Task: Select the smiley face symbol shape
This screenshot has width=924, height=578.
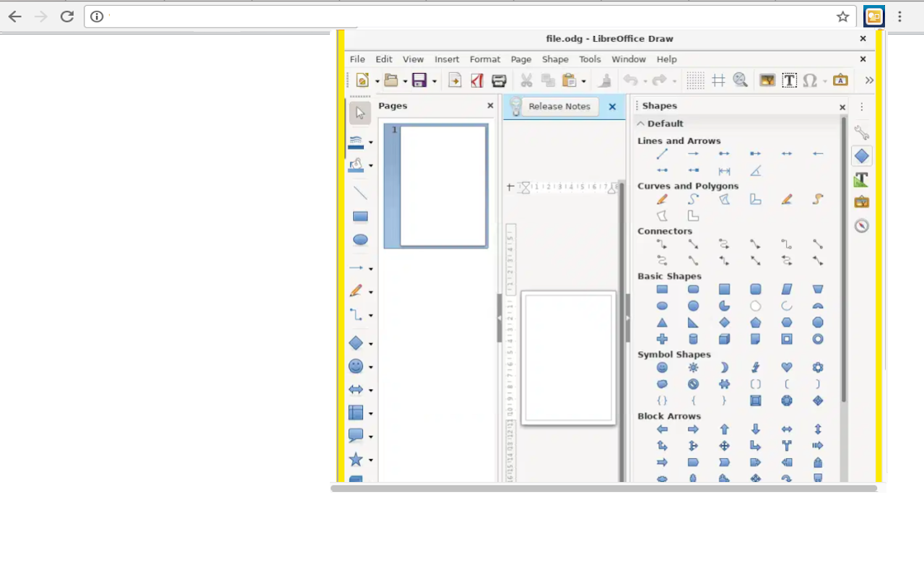Action: tap(662, 367)
